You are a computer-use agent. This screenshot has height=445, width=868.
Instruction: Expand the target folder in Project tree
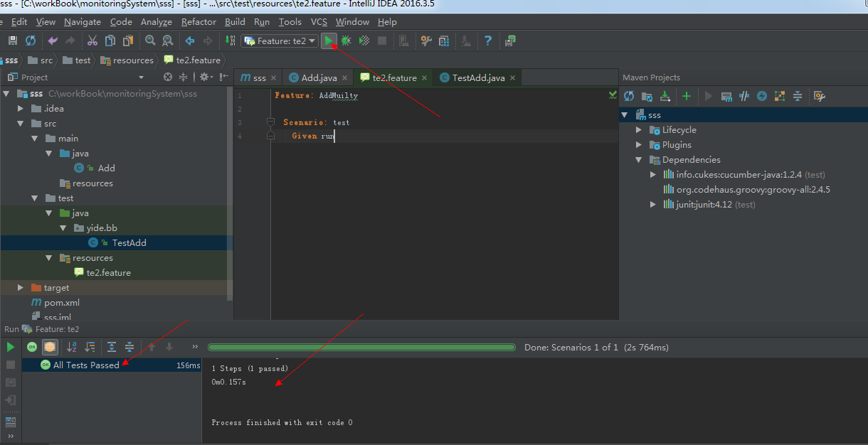(21, 288)
